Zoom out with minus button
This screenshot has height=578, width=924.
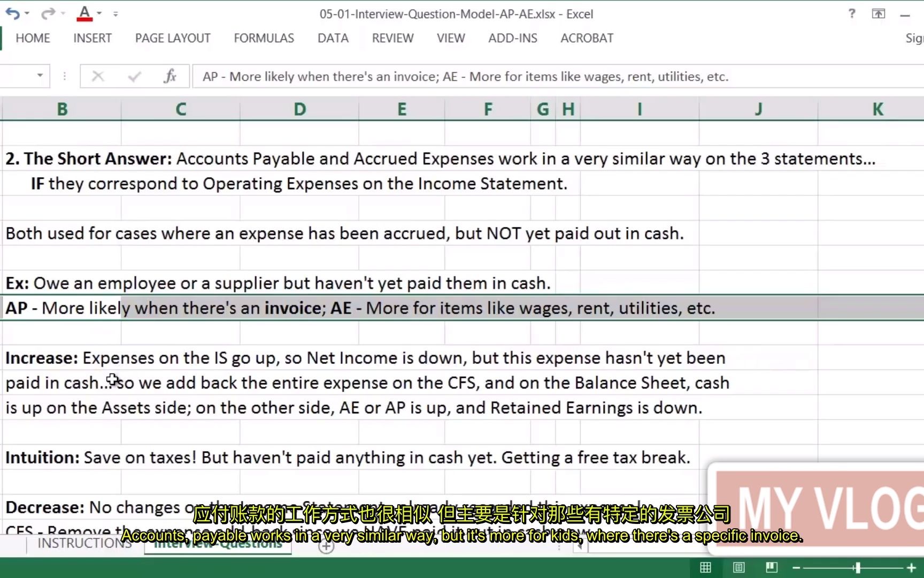tap(796, 568)
